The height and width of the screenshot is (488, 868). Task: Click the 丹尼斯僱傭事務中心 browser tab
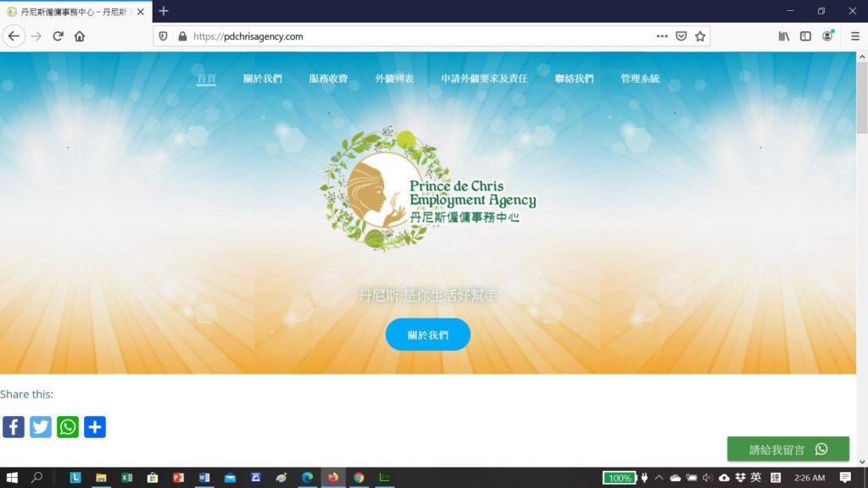point(76,12)
